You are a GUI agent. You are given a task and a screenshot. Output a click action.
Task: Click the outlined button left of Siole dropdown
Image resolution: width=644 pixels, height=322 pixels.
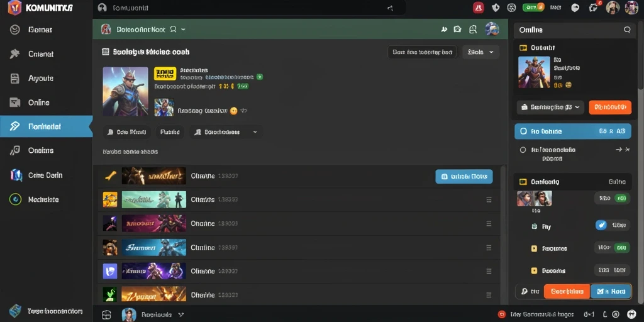422,52
